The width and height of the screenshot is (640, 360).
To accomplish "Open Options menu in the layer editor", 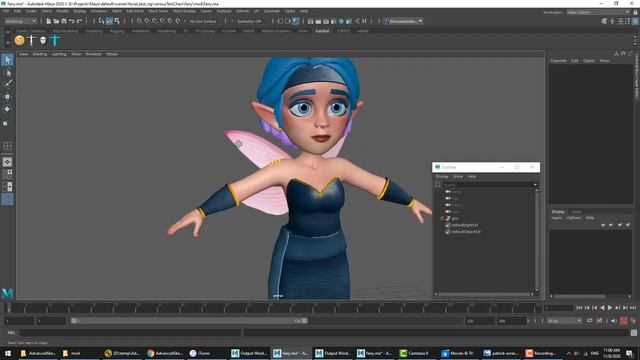I will pos(573,218).
